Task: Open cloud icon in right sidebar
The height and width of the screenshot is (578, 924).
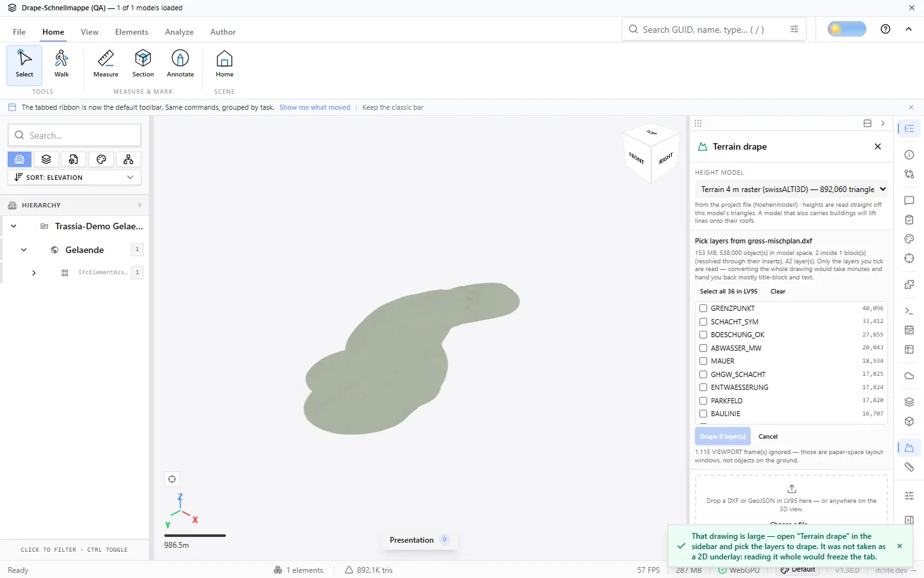Action: point(909,376)
